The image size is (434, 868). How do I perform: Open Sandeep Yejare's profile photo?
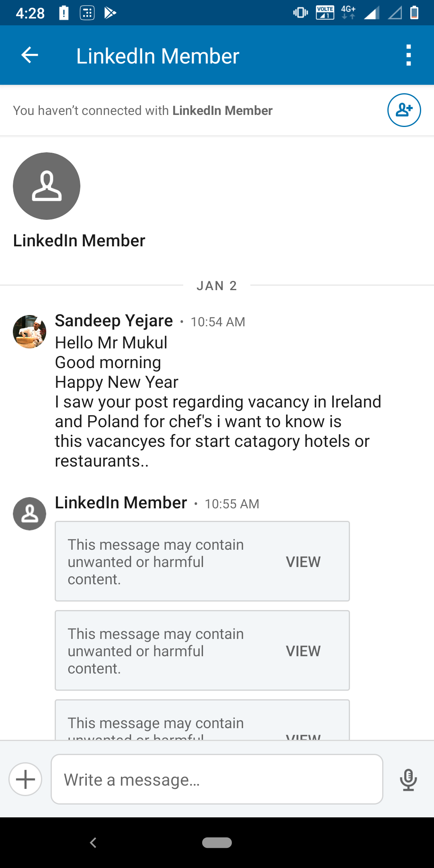point(29,332)
